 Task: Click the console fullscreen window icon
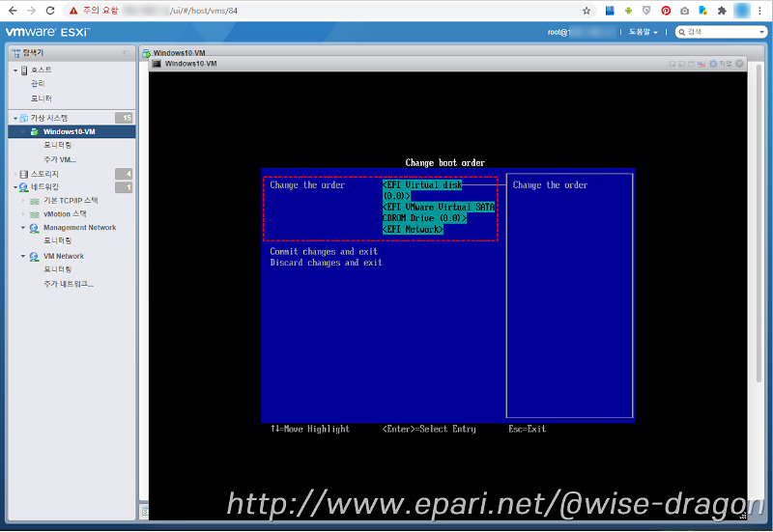691,64
